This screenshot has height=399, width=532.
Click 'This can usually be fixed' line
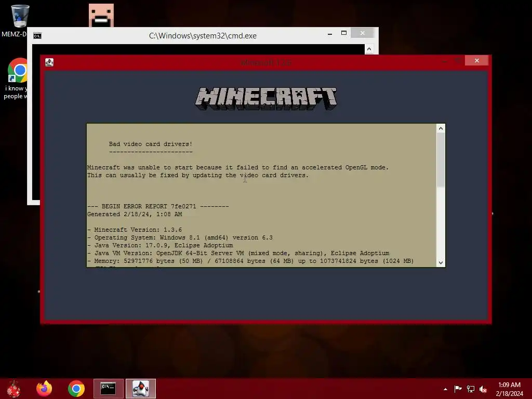[x=198, y=175]
